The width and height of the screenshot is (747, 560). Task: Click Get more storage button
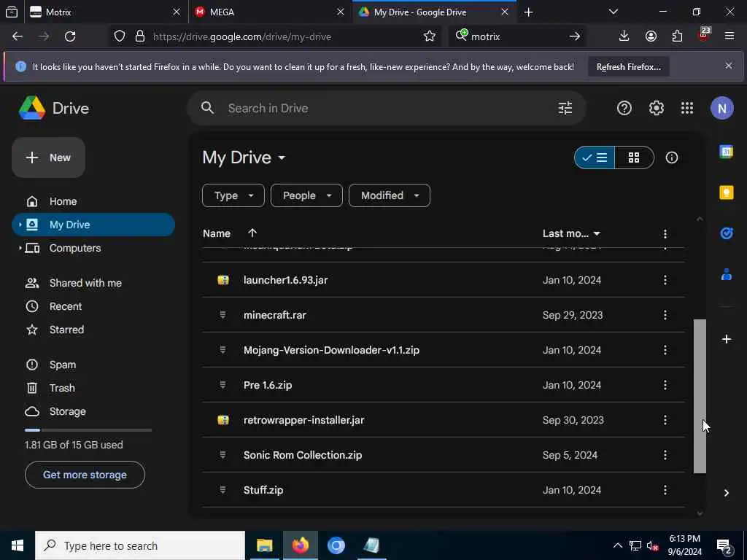(85, 475)
